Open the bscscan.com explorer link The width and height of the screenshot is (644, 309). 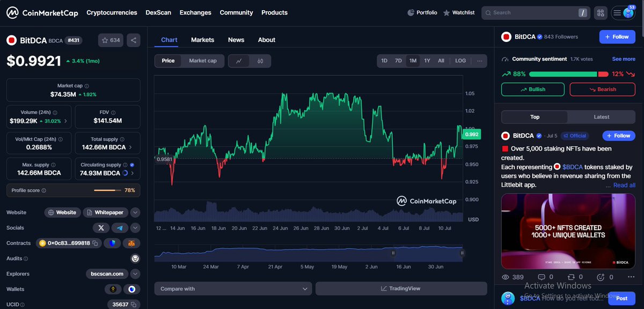point(106,274)
